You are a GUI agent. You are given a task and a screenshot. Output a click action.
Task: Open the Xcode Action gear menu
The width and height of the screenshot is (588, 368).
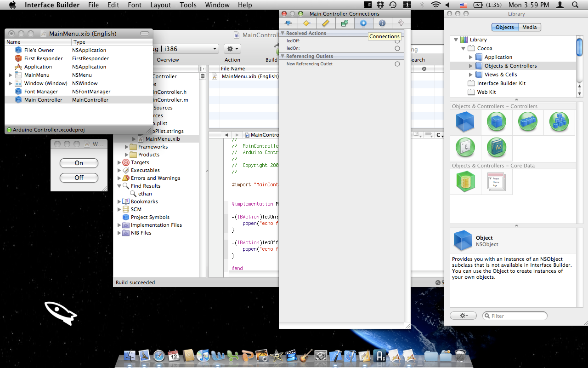232,49
